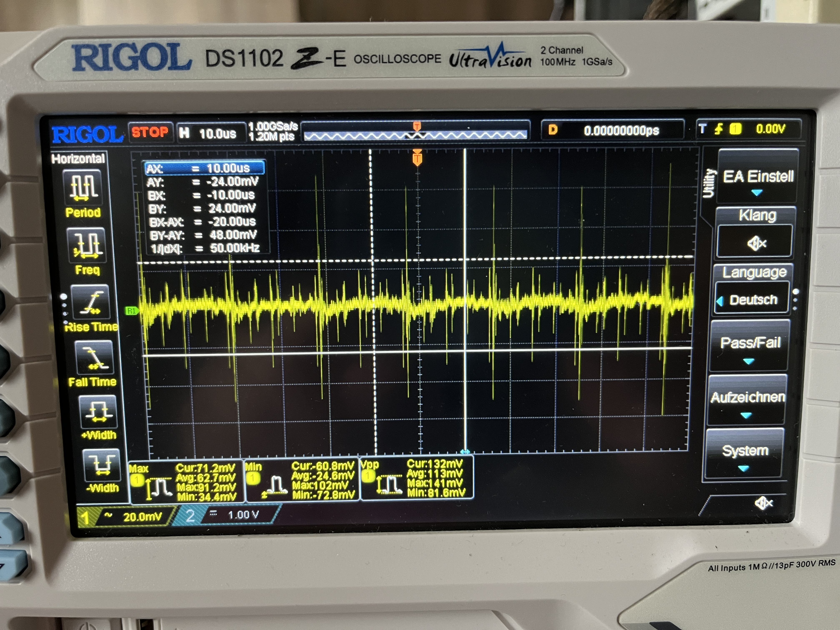Click the orange trigger position marker above the grid
Screen dimensions: 840x630
pos(417,157)
